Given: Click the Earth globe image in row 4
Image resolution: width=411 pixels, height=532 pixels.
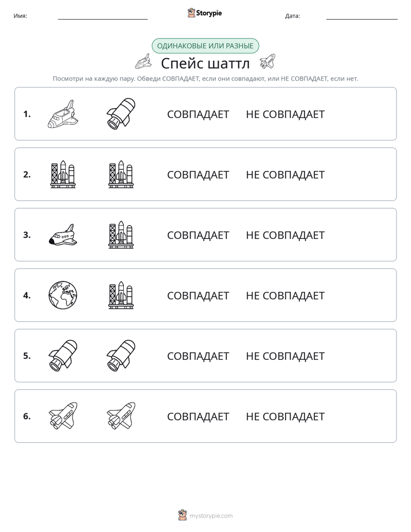Looking at the screenshot, I should (x=63, y=295).
